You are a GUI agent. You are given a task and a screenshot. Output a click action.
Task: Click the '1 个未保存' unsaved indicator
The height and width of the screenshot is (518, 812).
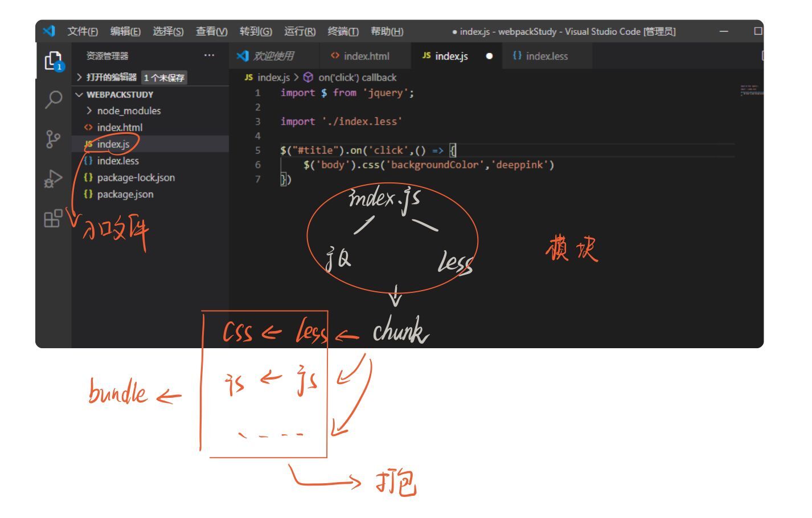(163, 78)
